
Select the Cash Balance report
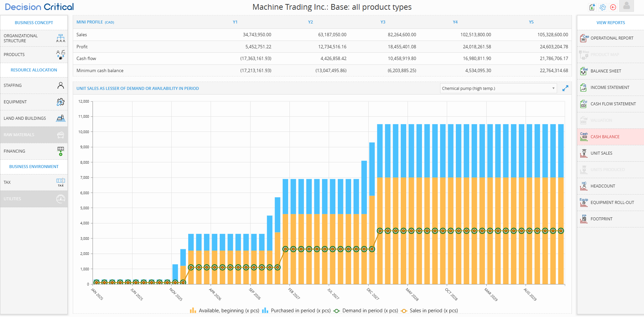click(x=605, y=137)
